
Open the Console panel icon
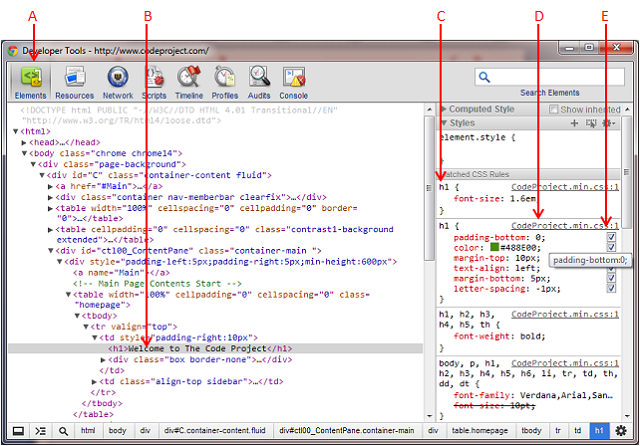tap(293, 83)
